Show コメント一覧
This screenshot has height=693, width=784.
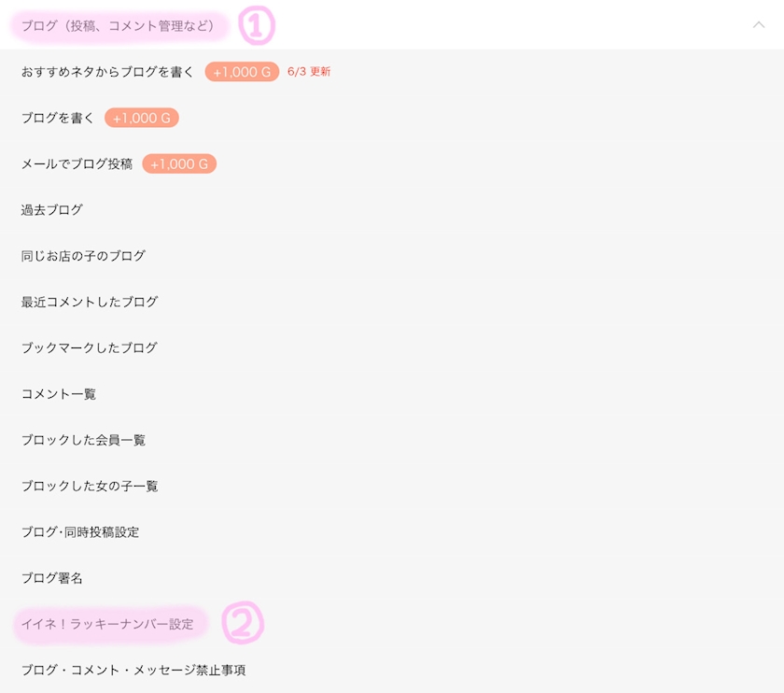click(59, 393)
